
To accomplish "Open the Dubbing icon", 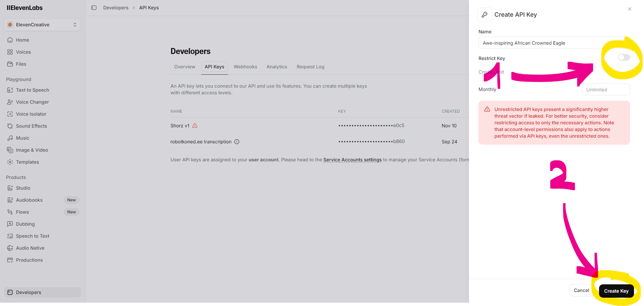I will [10, 224].
